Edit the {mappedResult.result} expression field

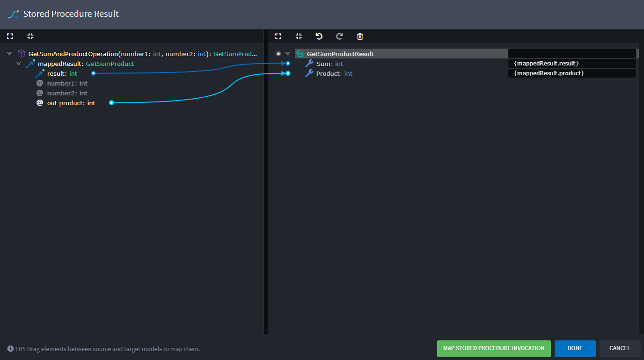(572, 63)
